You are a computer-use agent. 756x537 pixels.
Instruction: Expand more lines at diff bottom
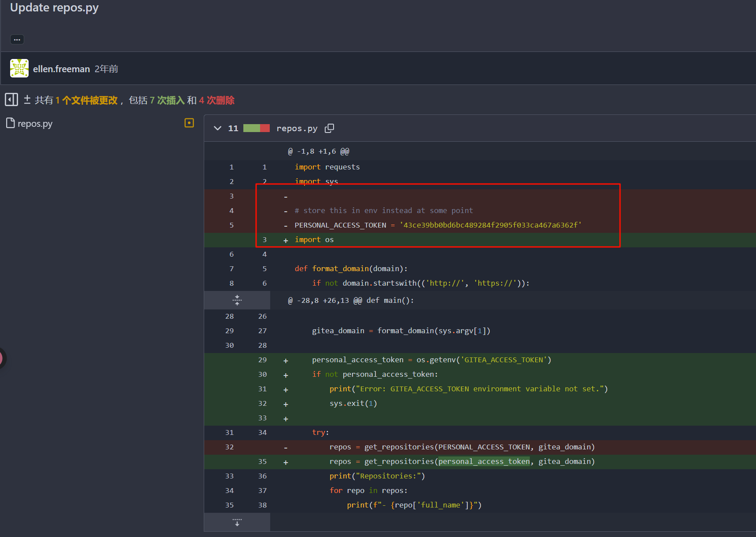(x=237, y=522)
